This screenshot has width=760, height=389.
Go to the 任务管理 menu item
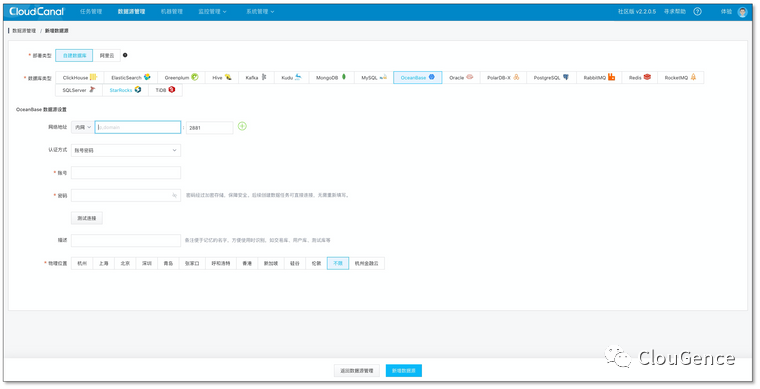tap(91, 12)
